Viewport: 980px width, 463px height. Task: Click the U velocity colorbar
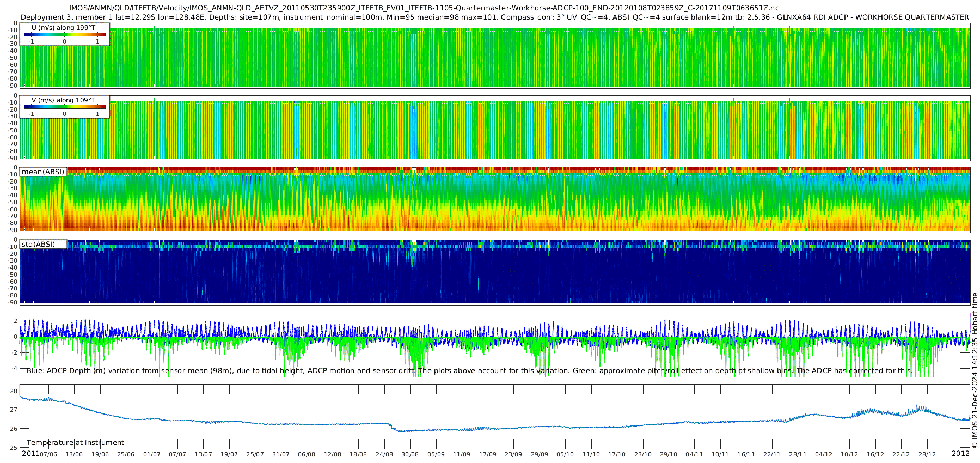tap(64, 35)
